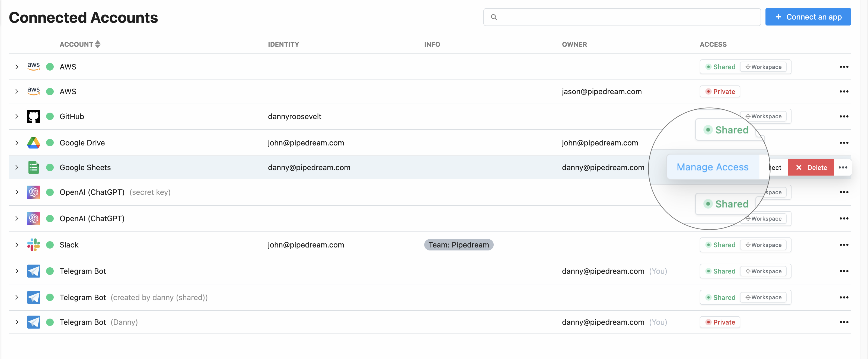Expand the Telegram Bot Danny row
Image resolution: width=868 pixels, height=359 pixels.
click(16, 322)
